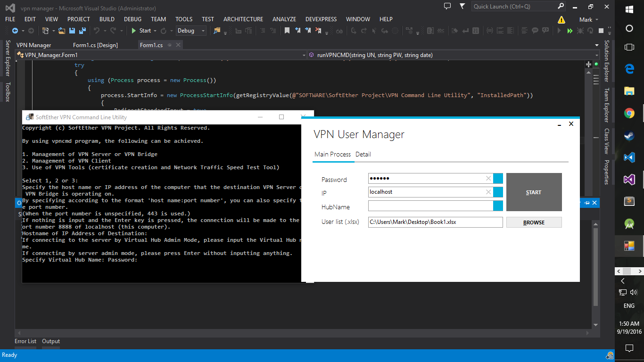Open the Toolbox side panel
This screenshot has width=644, height=362.
coord(8,92)
